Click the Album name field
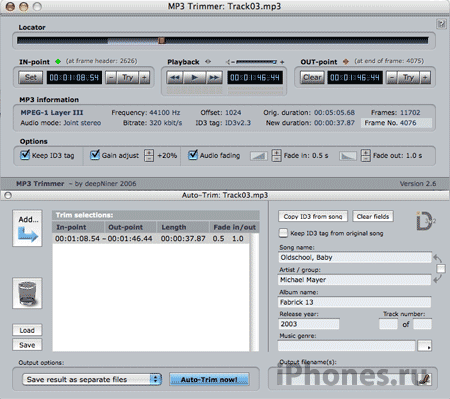Viewport: 450px width, 399px height. (x=355, y=302)
